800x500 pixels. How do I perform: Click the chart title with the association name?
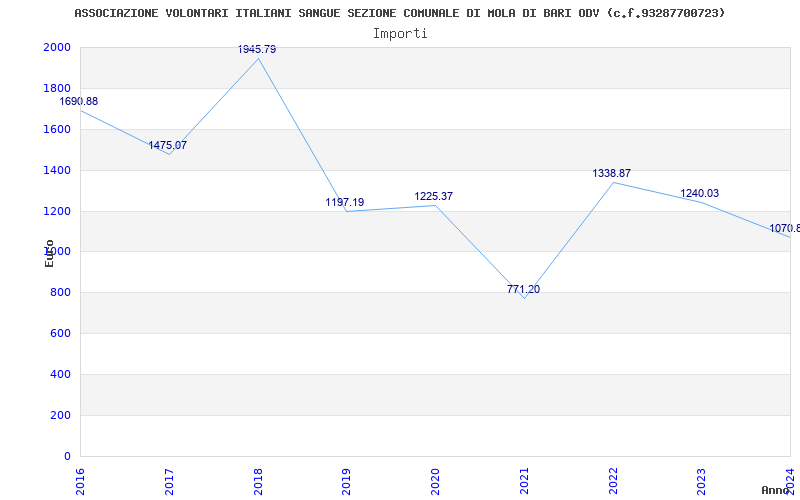399,13
